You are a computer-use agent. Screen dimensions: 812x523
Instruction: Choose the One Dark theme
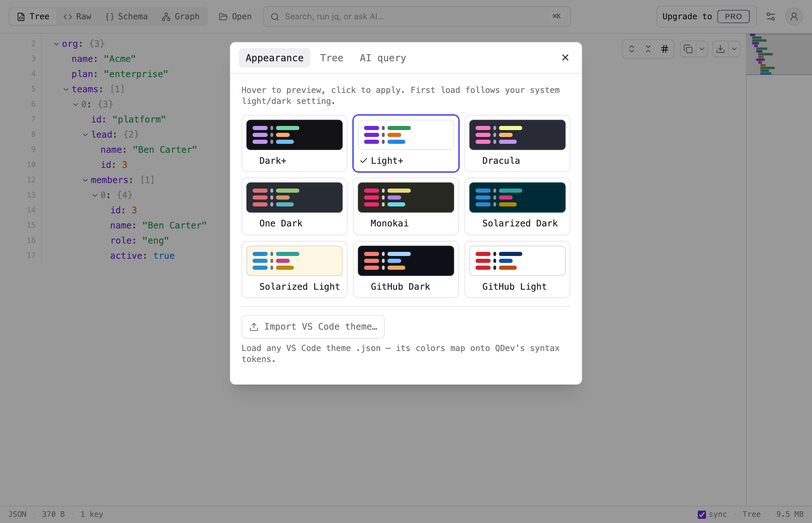[x=294, y=206]
